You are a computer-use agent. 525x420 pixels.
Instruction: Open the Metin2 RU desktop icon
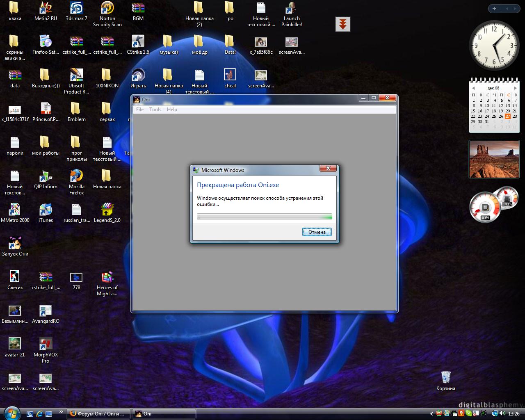(46, 8)
